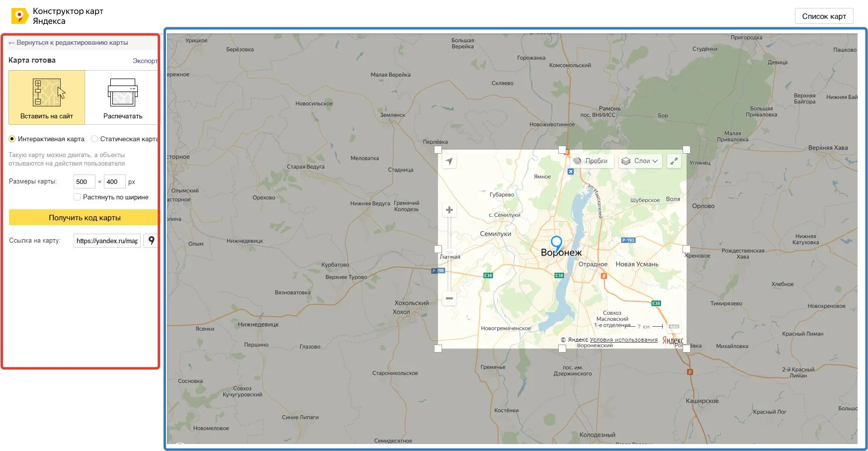Click the map link URL field

(107, 241)
